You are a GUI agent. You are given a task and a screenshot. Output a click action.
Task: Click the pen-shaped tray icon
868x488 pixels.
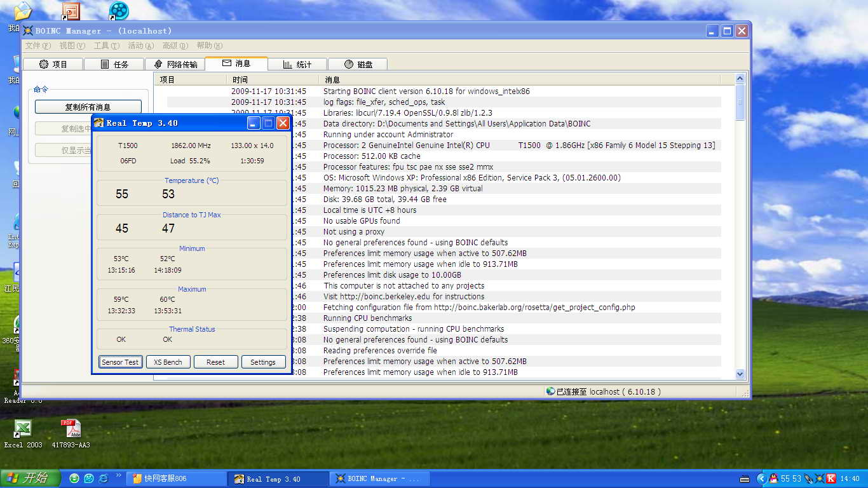(809, 478)
